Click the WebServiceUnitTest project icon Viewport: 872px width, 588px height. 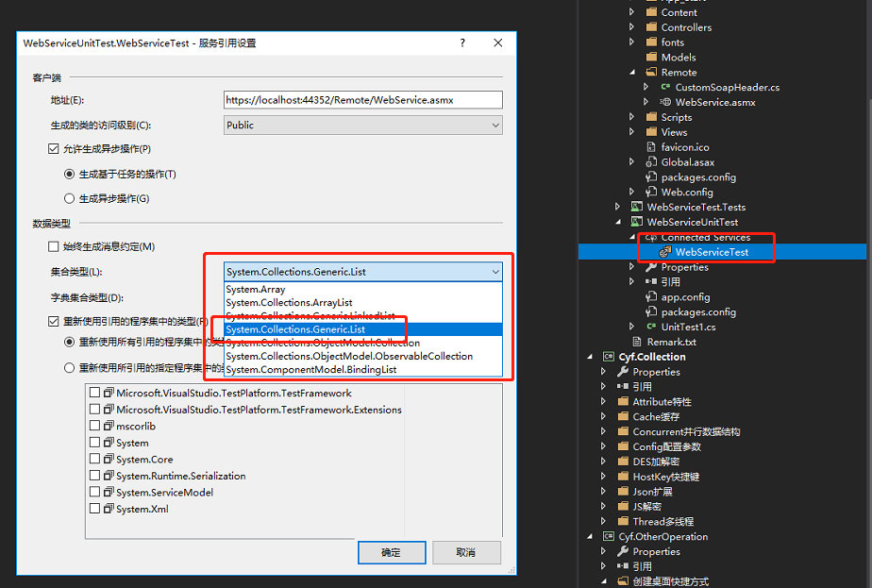pos(637,222)
